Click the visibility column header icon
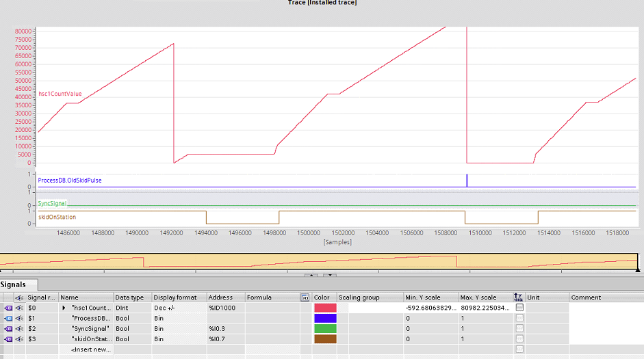Screen dimensions: 644x359 pos(19,297)
